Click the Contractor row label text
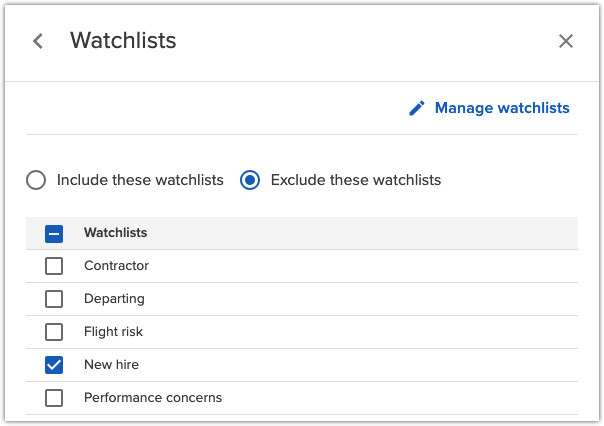 (116, 266)
